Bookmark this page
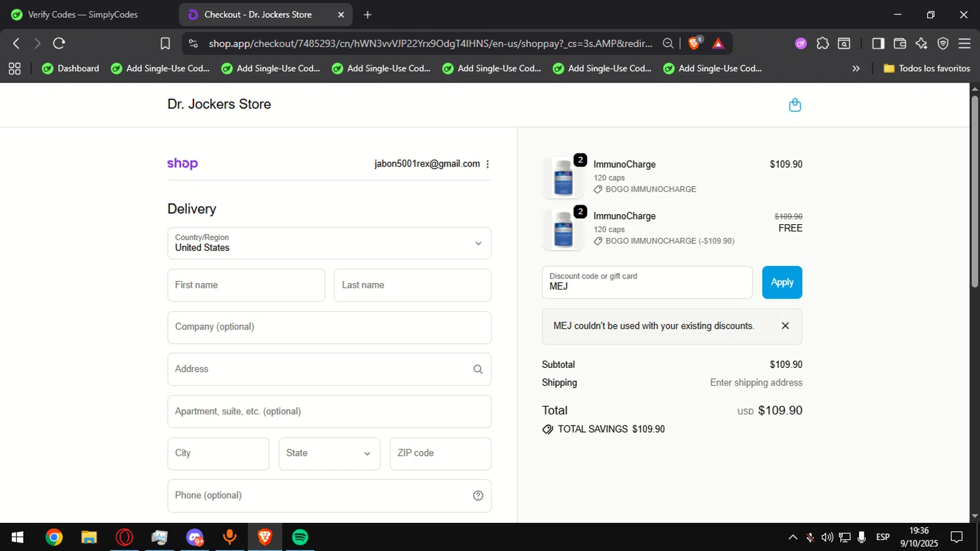Image resolution: width=980 pixels, height=551 pixels. pyautogui.click(x=165, y=43)
